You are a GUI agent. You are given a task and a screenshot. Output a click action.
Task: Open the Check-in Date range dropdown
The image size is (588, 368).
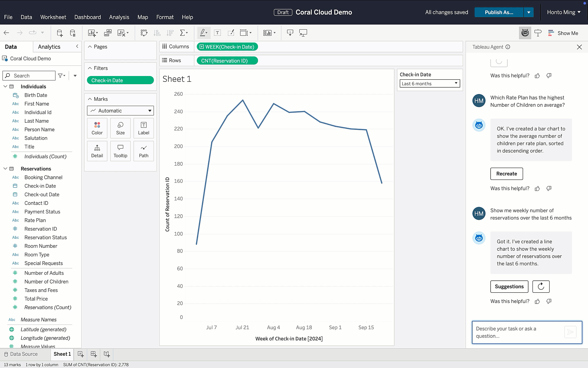tap(429, 83)
